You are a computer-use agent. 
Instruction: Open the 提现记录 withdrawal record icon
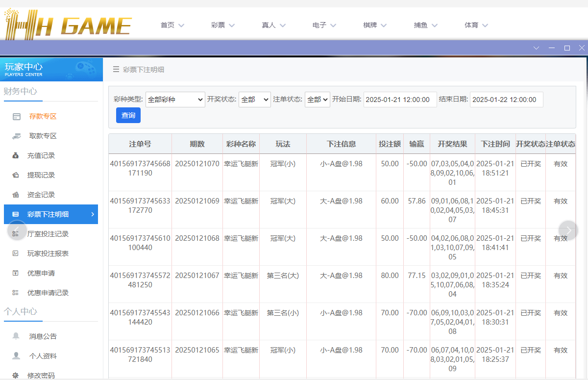pos(18,175)
